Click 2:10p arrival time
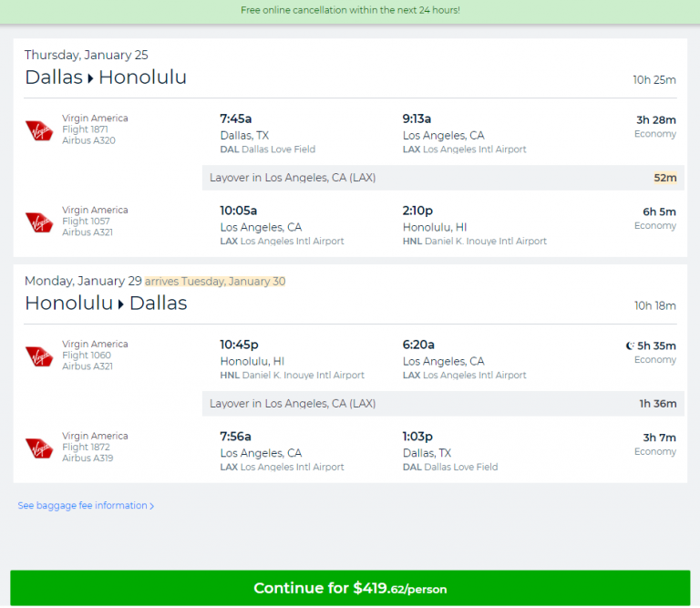This screenshot has height=608, width=700. pos(417,211)
